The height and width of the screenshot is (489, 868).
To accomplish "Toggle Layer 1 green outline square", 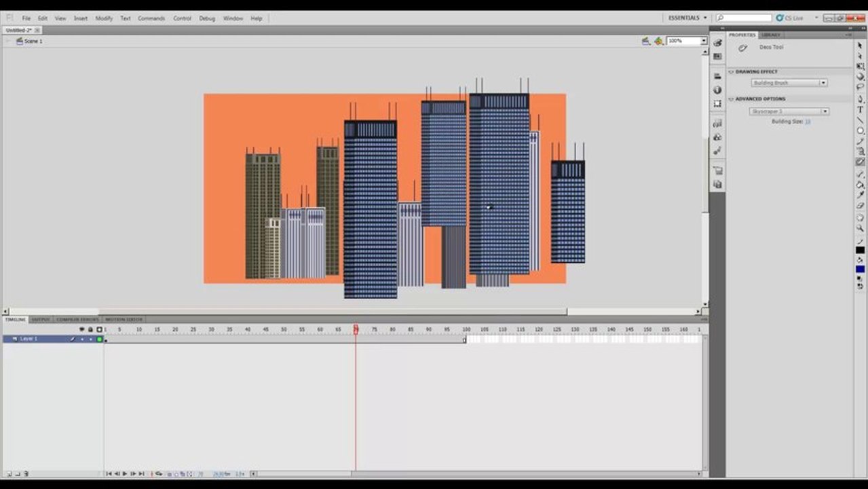I will click(x=99, y=338).
